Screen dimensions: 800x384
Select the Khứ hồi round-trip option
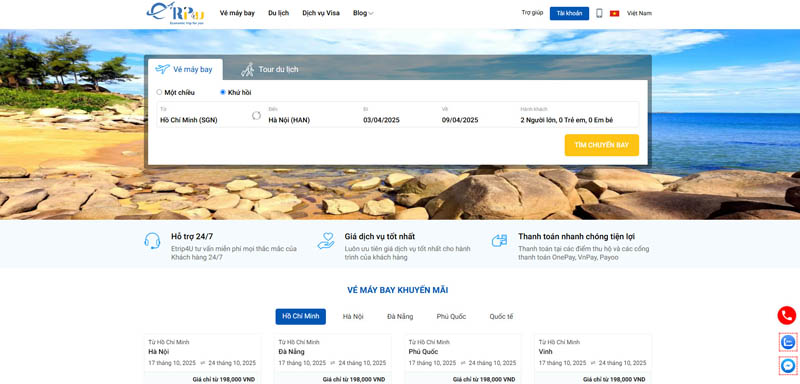235,92
